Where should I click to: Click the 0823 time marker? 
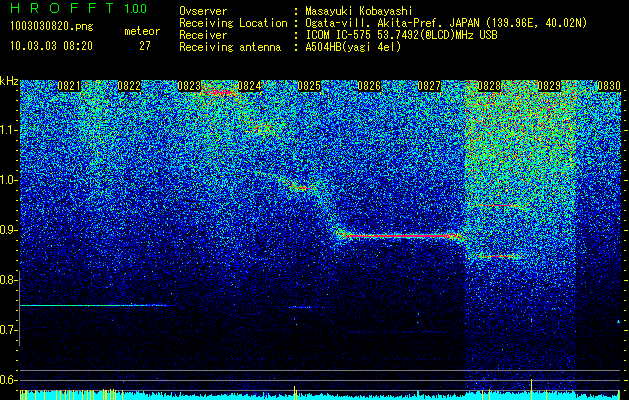click(189, 86)
